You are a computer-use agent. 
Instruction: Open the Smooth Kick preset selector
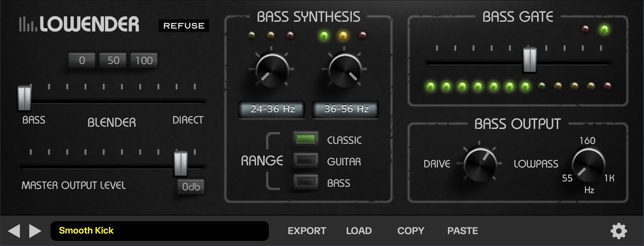point(159,231)
